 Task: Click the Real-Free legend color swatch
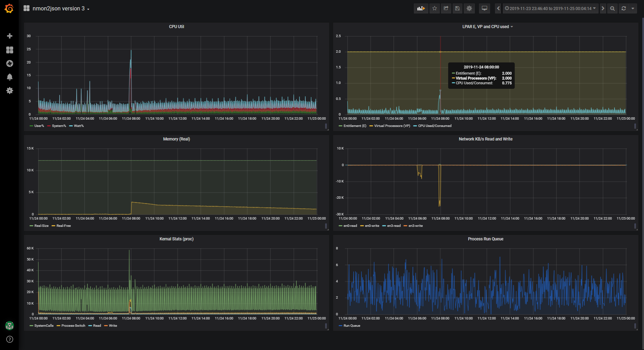(x=53, y=226)
